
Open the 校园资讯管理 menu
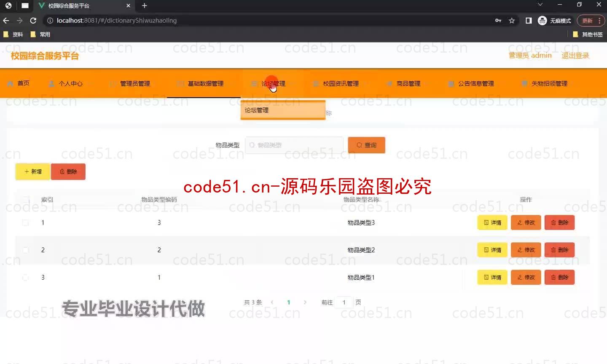[x=336, y=83]
